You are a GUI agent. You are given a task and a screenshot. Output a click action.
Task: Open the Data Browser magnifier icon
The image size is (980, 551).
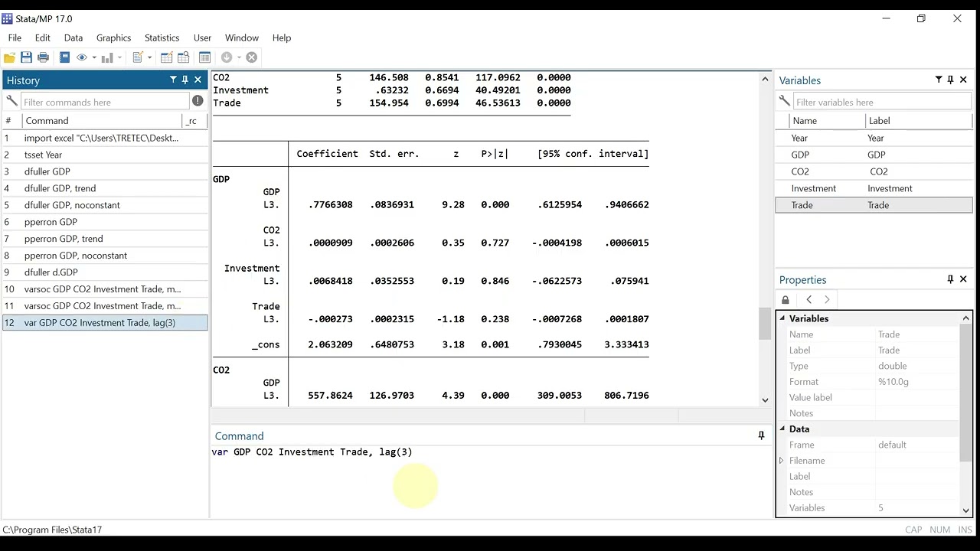pyautogui.click(x=184, y=57)
